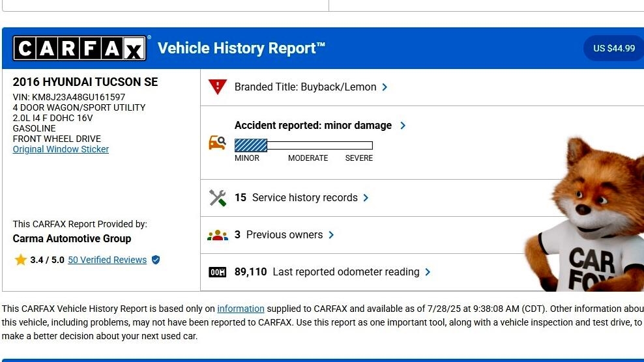Click the 2016 Hyundai Tucson SE heading

[x=85, y=82]
